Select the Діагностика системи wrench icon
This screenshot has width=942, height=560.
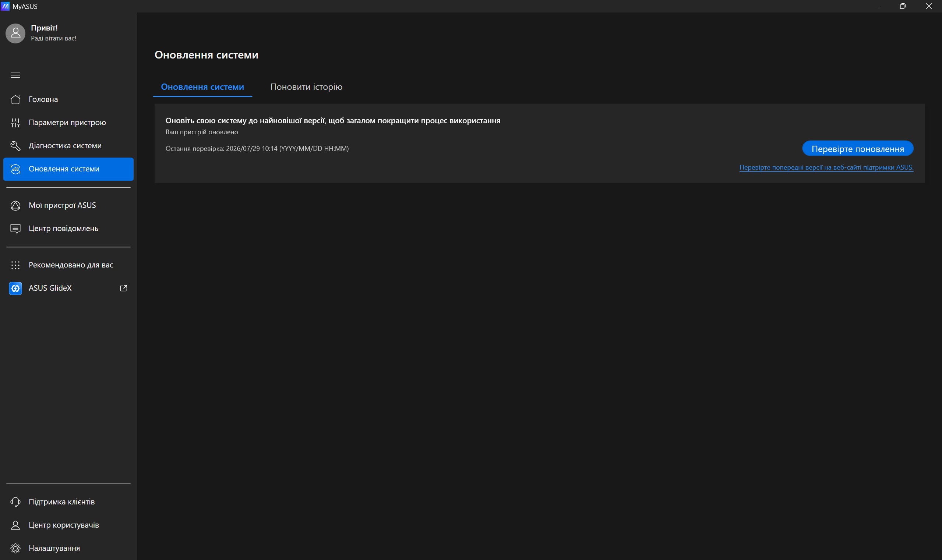(15, 146)
